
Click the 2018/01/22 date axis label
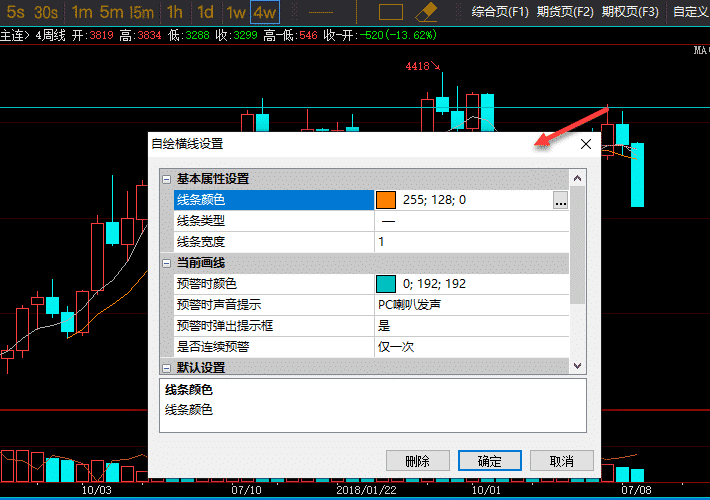pos(366,490)
